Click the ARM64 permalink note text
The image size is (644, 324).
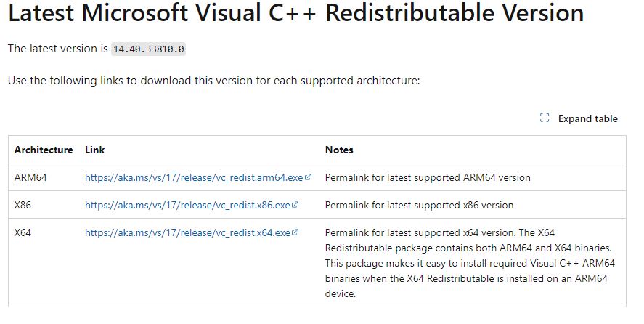428,178
